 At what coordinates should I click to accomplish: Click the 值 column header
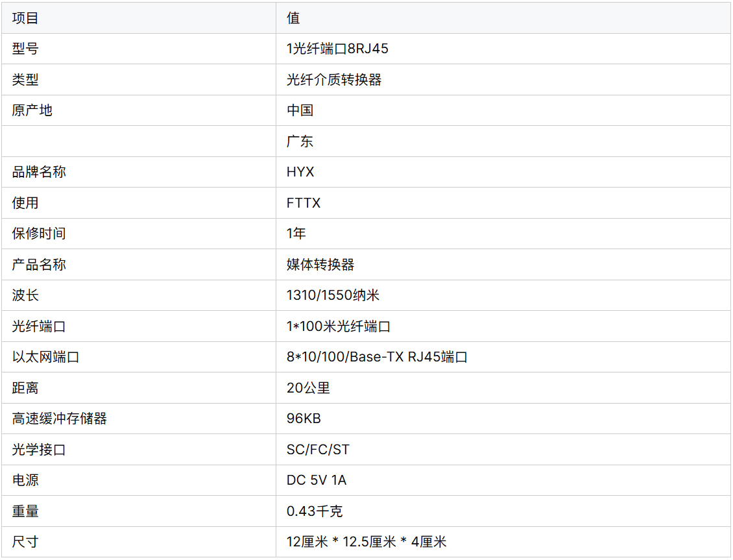[x=293, y=18]
